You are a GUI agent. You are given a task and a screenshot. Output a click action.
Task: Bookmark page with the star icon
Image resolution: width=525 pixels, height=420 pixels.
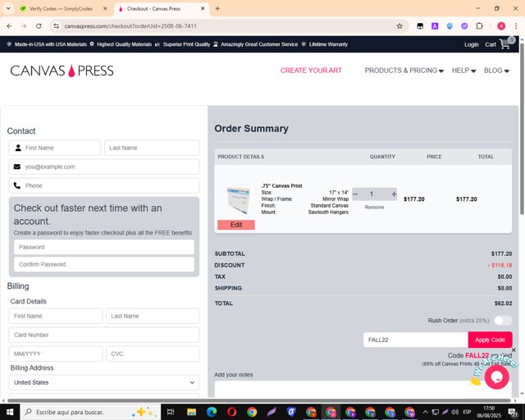click(399, 25)
